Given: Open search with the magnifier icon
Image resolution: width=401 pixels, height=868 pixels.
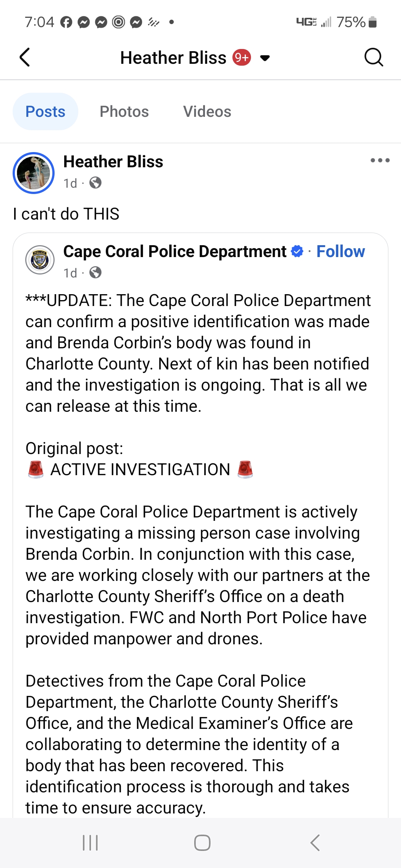Looking at the screenshot, I should click(x=373, y=57).
